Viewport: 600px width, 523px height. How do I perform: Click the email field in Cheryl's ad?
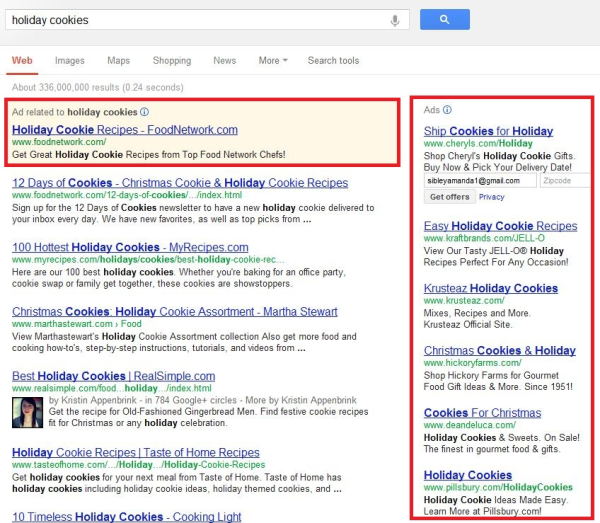(x=480, y=181)
